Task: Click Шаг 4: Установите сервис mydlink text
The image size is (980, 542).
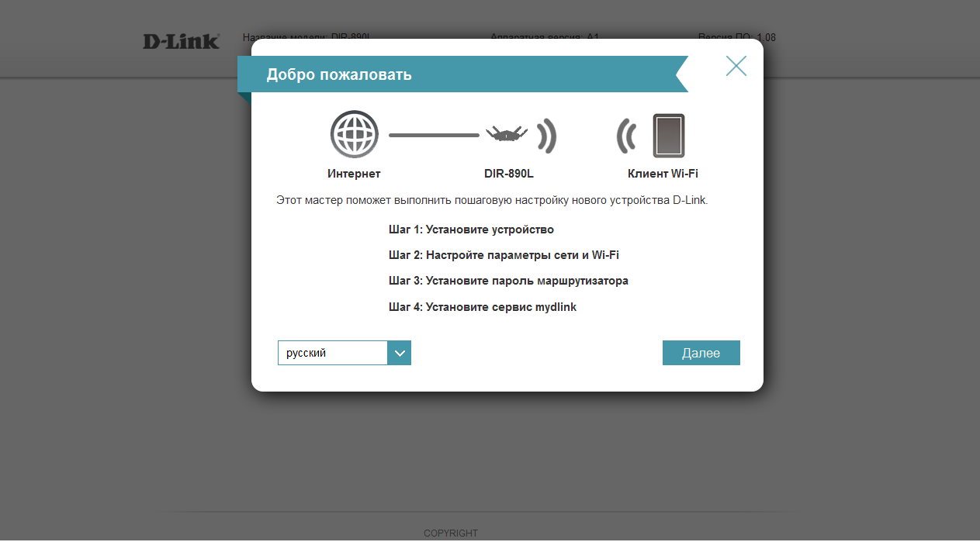Action: [483, 307]
